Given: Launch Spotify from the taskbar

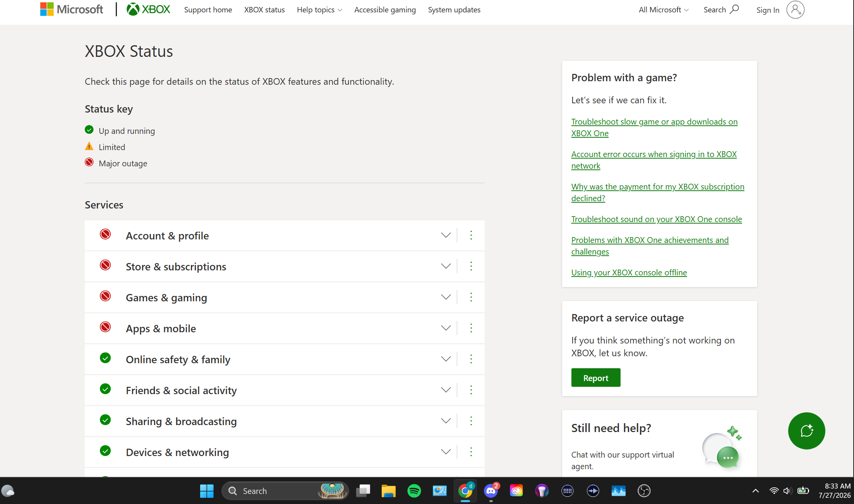Looking at the screenshot, I should [414, 491].
